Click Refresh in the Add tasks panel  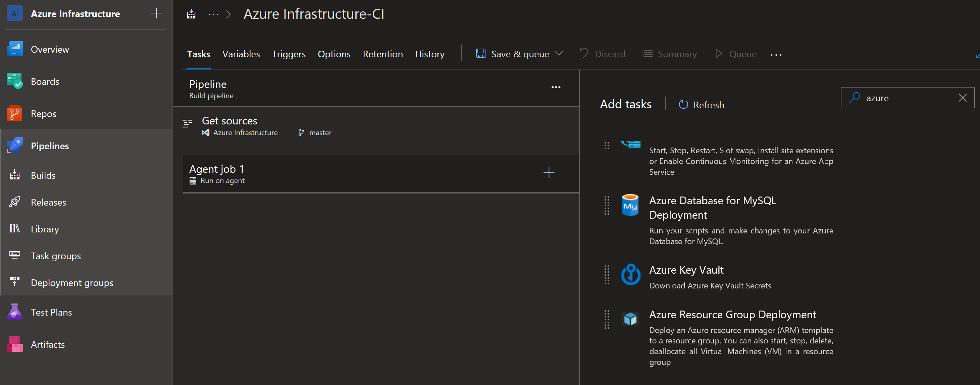tap(701, 105)
